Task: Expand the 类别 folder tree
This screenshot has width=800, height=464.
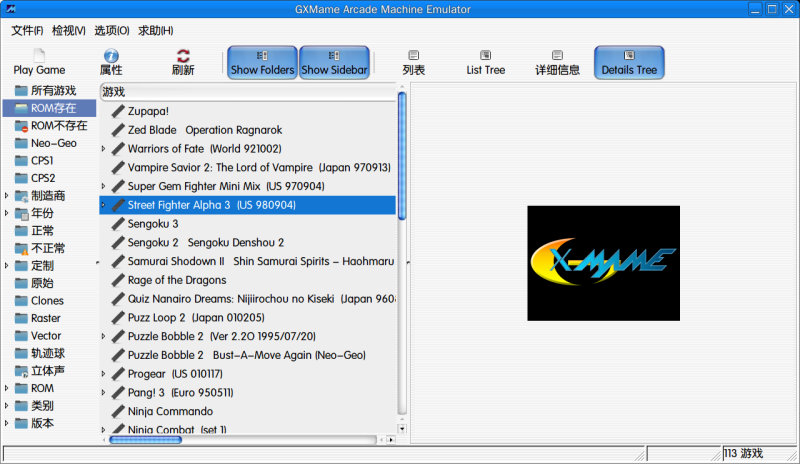Action: tap(7, 405)
